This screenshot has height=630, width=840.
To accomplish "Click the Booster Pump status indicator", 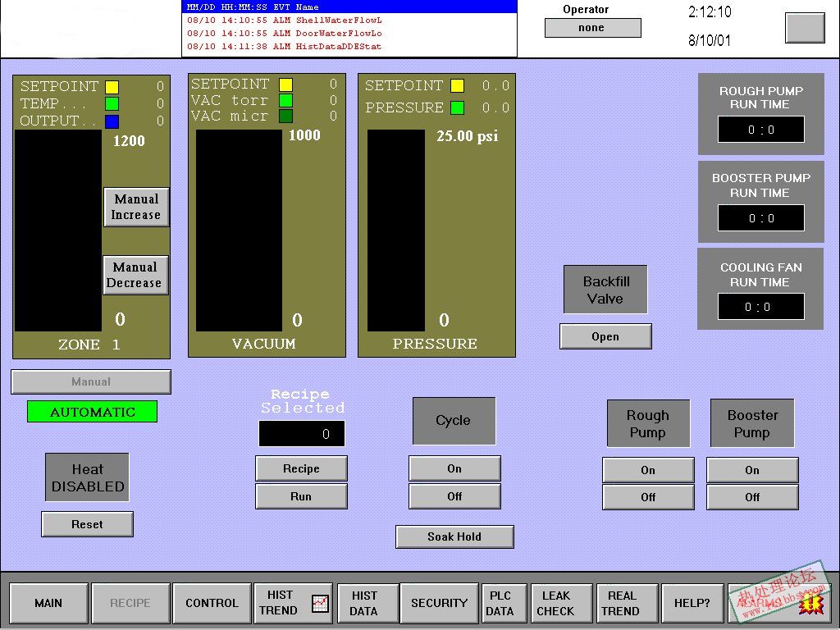I will click(x=753, y=423).
